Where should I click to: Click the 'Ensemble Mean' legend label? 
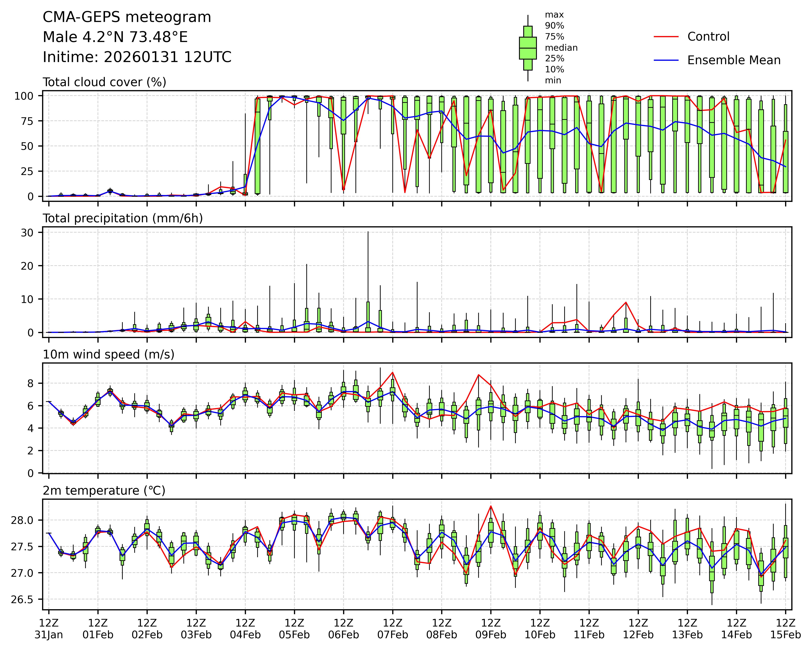tap(734, 60)
